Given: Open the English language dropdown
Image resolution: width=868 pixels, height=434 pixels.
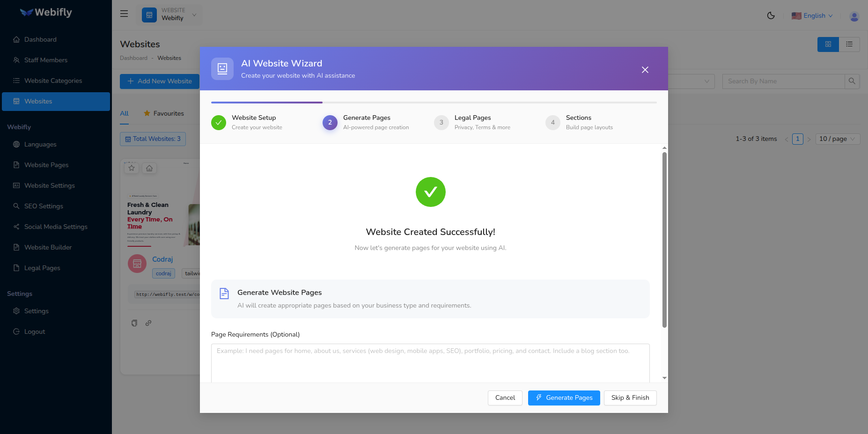Looking at the screenshot, I should pyautogui.click(x=812, y=15).
